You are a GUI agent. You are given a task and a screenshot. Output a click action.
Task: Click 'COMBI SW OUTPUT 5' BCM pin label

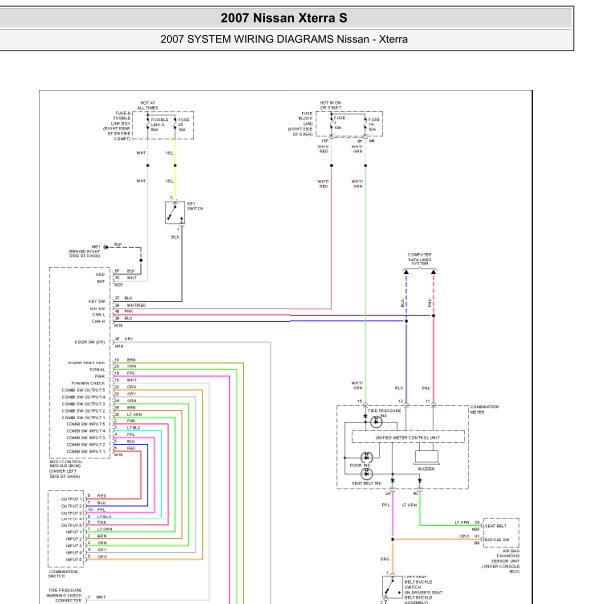click(83, 390)
